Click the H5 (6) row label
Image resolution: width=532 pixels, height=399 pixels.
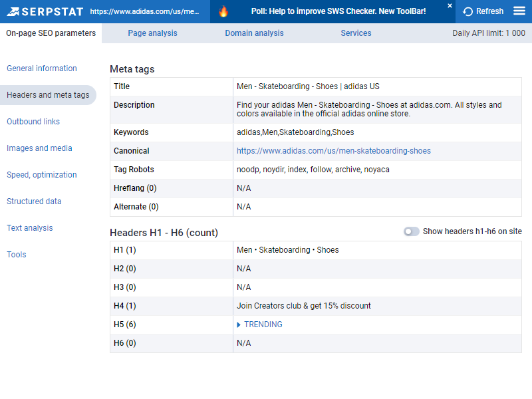[x=125, y=325]
